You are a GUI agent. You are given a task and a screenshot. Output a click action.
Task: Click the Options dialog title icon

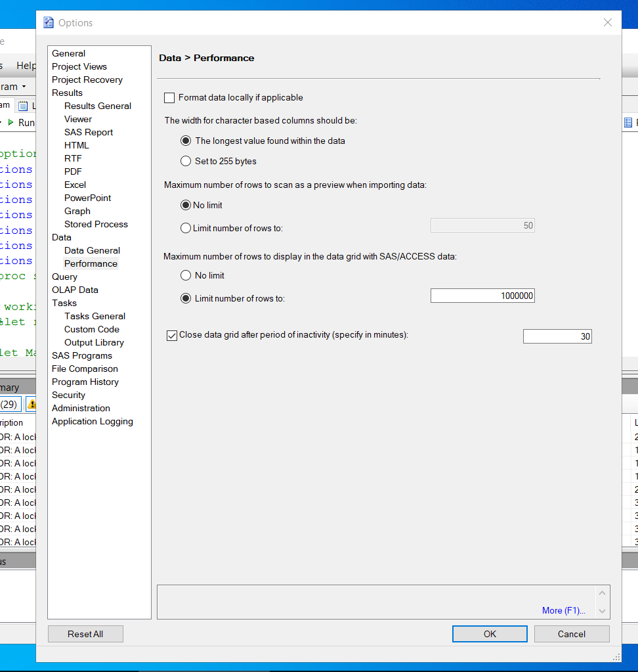point(49,23)
